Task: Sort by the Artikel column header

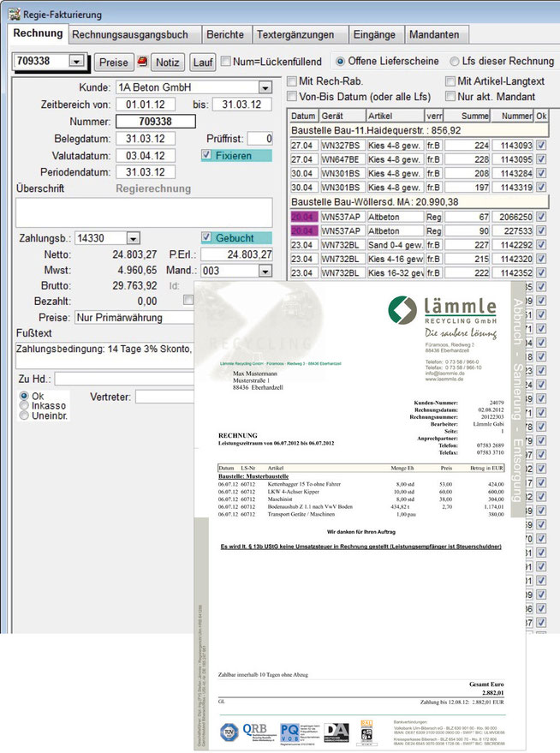Action: point(395,116)
